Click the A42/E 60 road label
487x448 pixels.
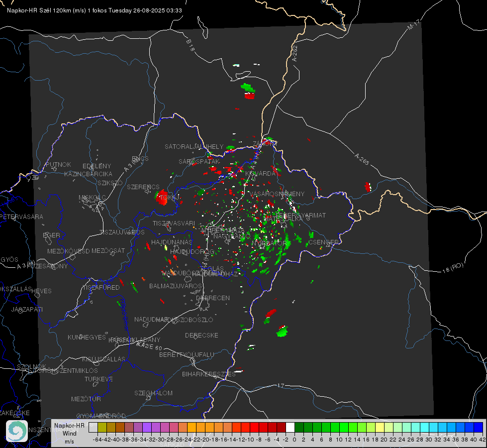(149, 346)
